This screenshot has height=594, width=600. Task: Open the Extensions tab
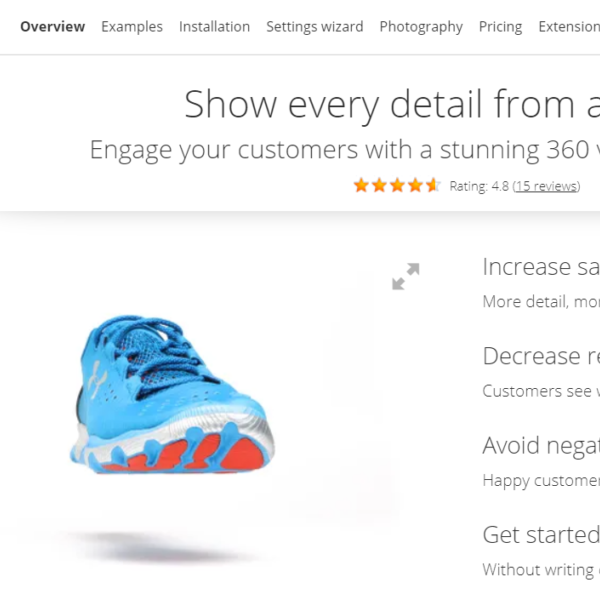[x=569, y=26]
